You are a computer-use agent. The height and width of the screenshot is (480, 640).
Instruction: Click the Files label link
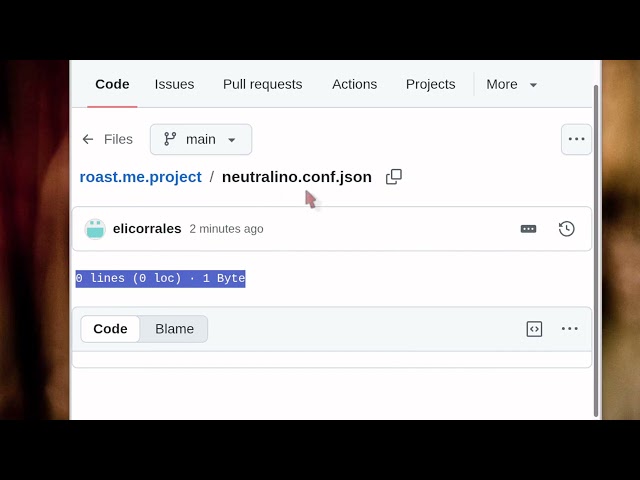(x=118, y=140)
